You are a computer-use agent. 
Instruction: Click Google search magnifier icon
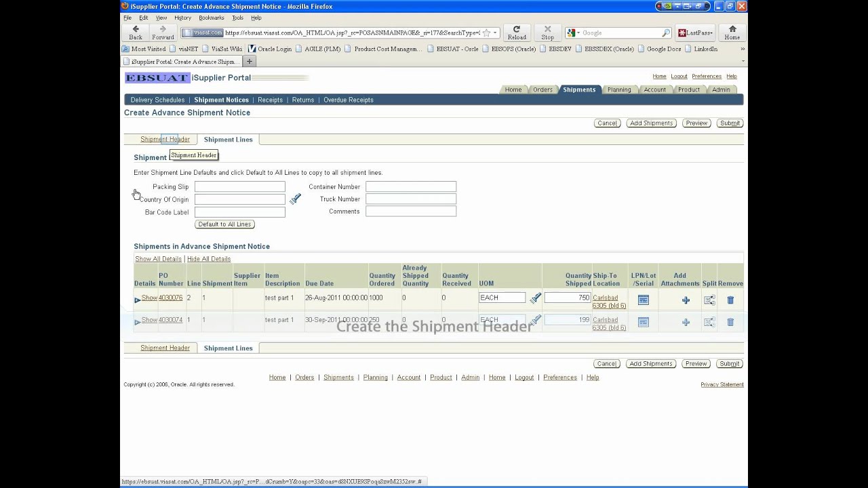(666, 33)
